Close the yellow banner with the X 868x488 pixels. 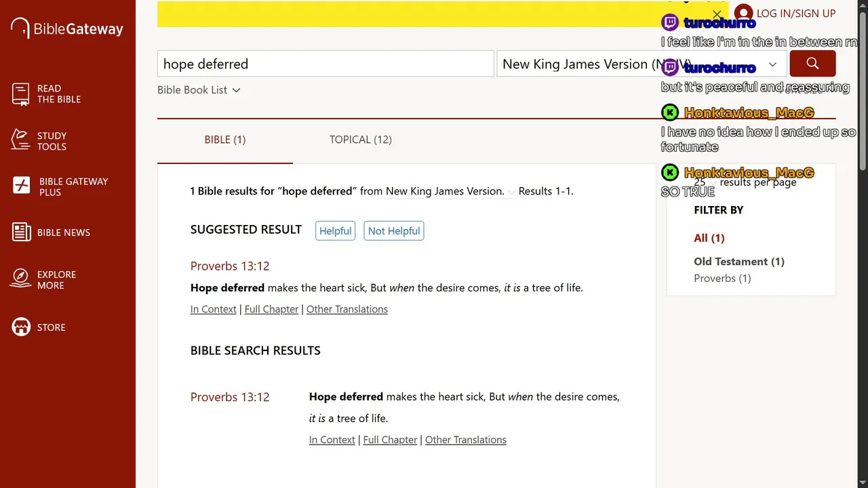(717, 14)
